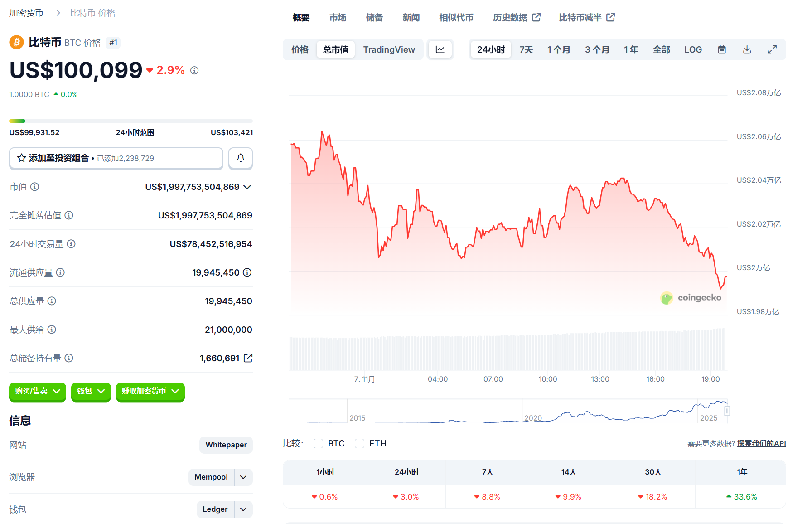This screenshot has width=812, height=524.
Task: Click the Whitepaper button
Action: tap(226, 445)
